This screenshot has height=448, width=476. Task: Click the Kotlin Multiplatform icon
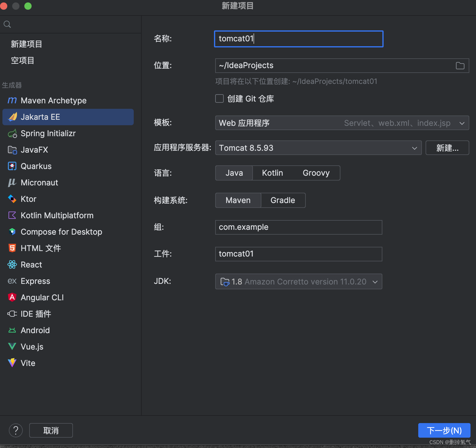(12, 215)
